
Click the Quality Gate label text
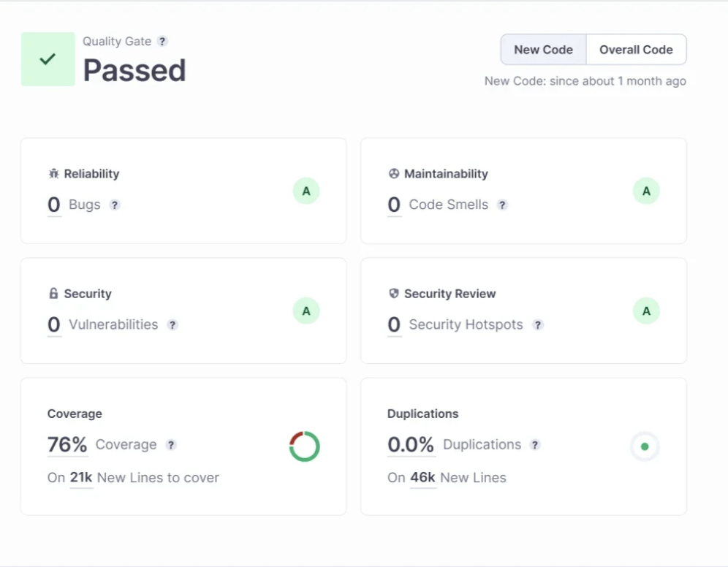pos(117,42)
